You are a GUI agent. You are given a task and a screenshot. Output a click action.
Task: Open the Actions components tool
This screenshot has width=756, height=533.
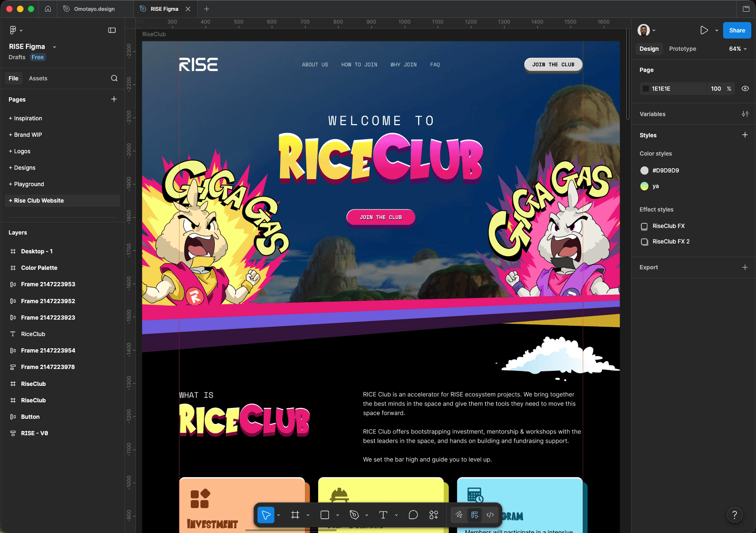434,515
